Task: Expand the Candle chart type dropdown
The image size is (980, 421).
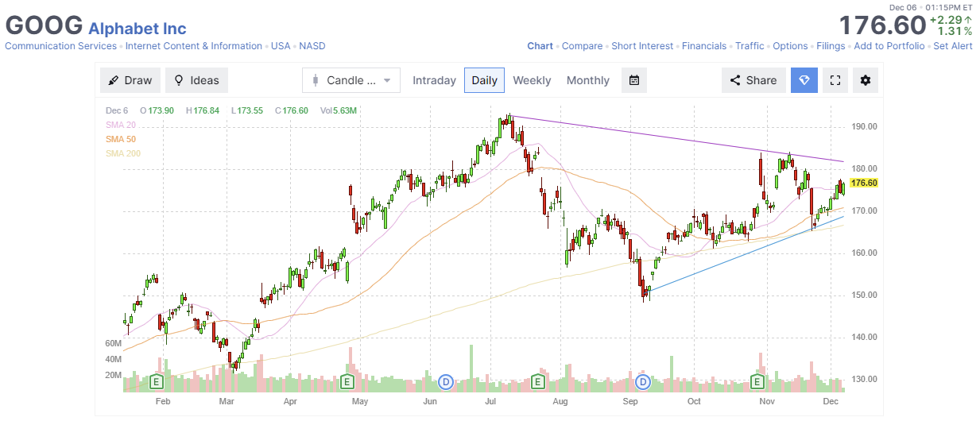Action: pyautogui.click(x=351, y=80)
